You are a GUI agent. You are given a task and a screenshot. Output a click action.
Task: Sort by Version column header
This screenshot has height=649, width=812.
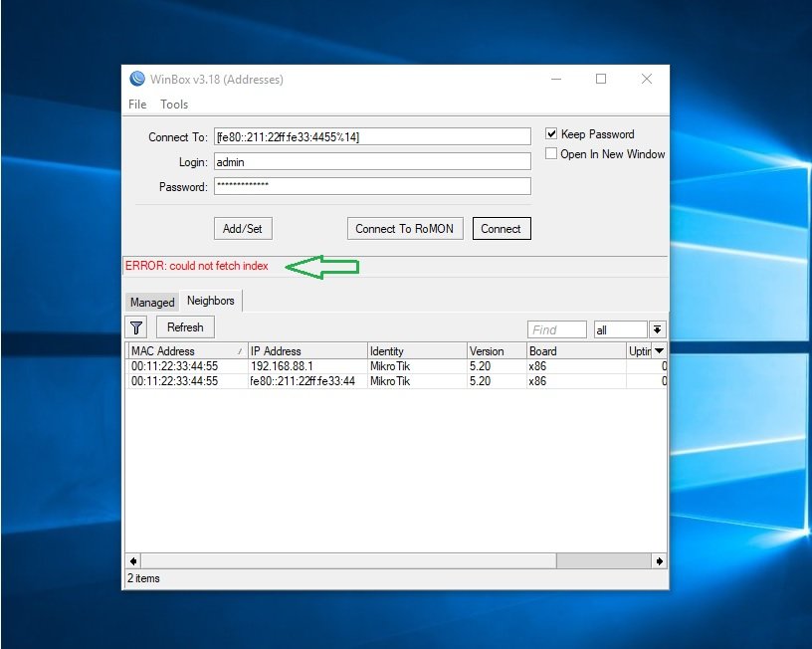click(x=497, y=350)
